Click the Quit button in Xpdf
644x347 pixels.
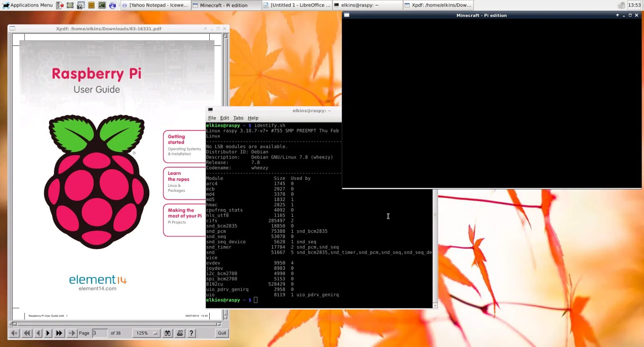coord(222,333)
